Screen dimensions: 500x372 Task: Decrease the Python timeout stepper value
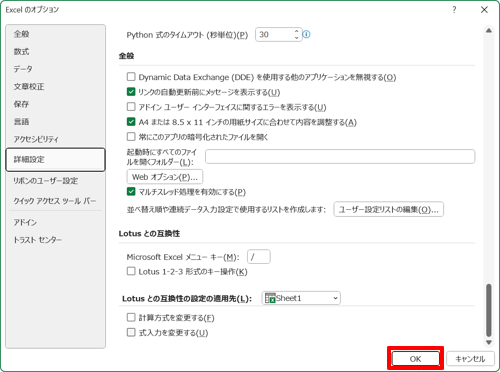296,38
